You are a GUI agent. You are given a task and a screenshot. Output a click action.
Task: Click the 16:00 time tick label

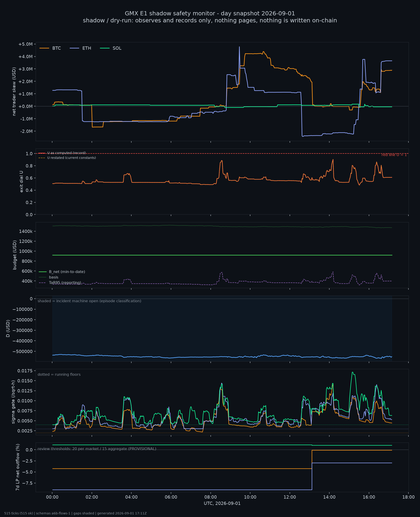369,497
